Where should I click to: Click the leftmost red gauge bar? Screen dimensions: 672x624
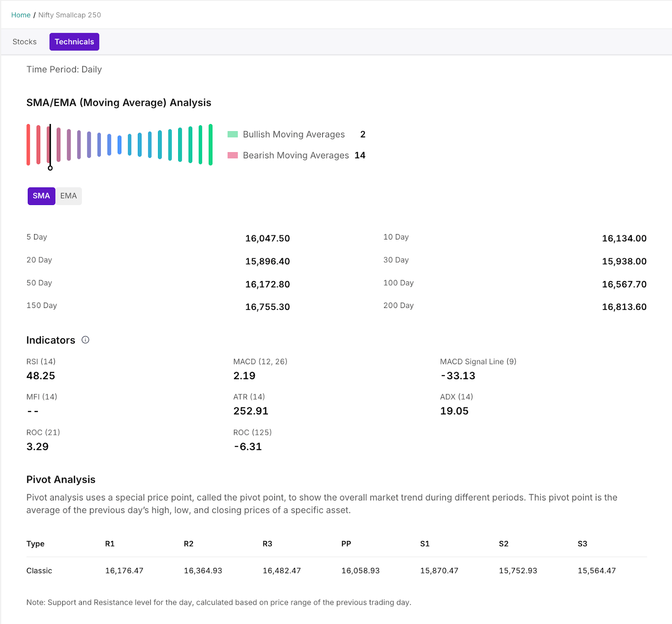[x=28, y=145]
